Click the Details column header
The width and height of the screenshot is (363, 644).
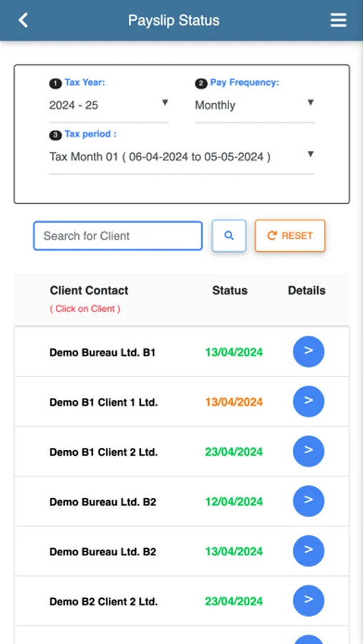306,291
